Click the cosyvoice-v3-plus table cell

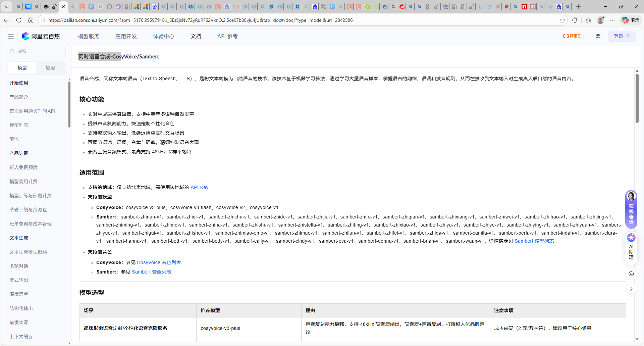(249, 328)
